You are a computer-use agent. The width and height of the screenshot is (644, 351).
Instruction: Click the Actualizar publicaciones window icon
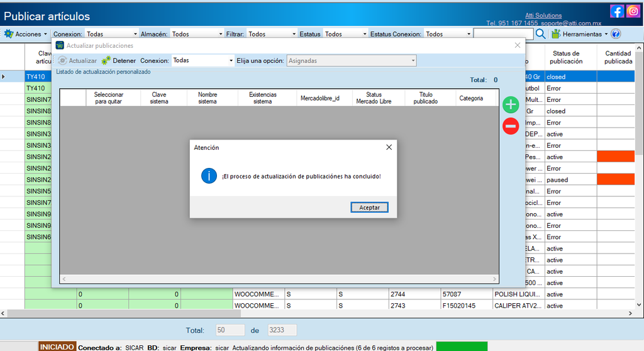60,45
